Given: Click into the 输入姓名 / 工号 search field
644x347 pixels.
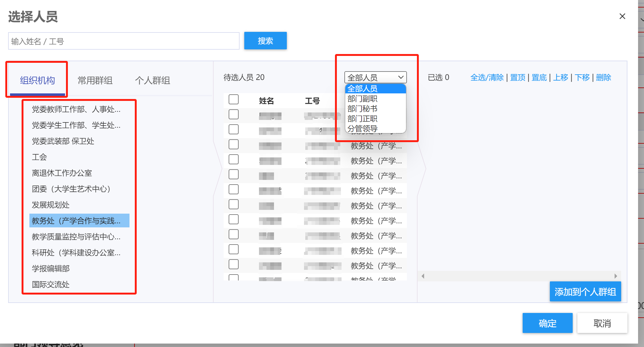Looking at the screenshot, I should click(x=124, y=41).
